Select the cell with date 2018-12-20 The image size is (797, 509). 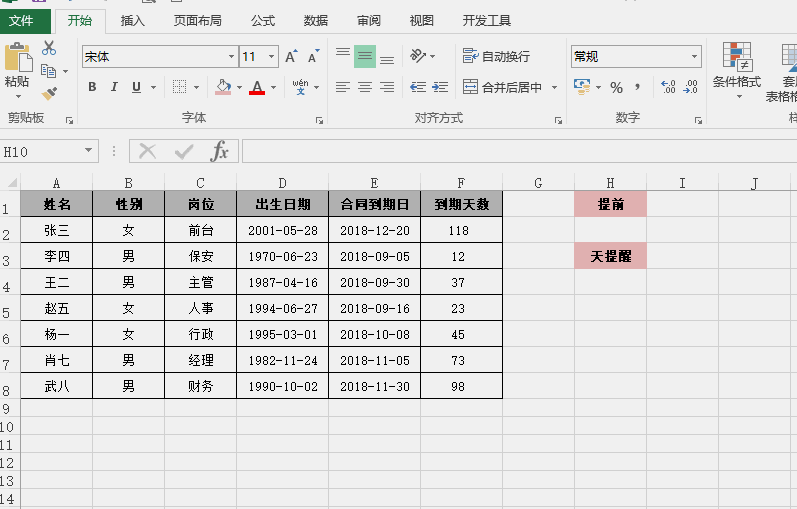[375, 230]
